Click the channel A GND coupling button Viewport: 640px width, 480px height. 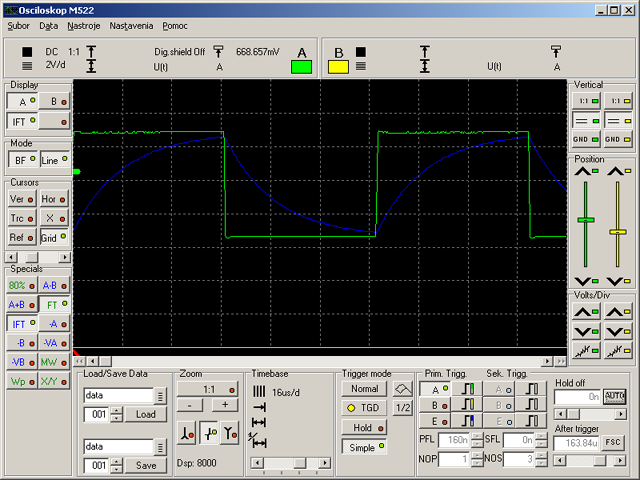586,139
